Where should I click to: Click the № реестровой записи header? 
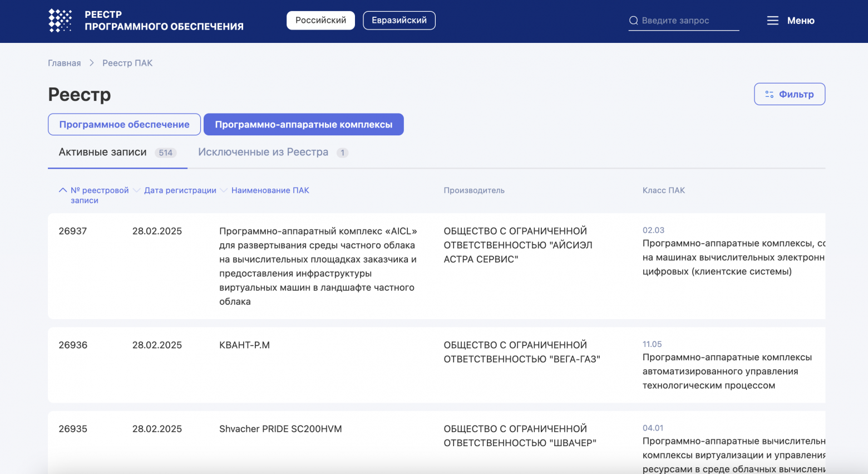click(100, 195)
